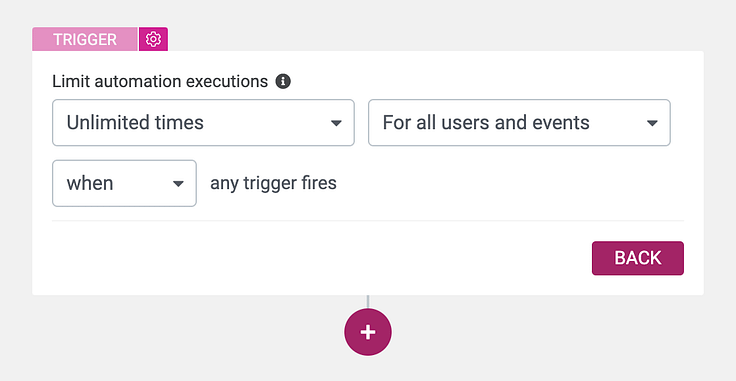Click the word when in the selector

click(90, 183)
